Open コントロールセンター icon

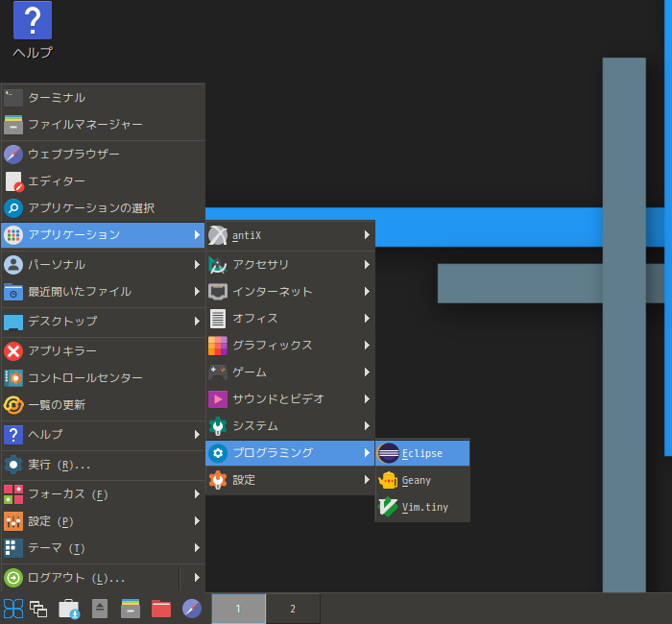pos(13,378)
